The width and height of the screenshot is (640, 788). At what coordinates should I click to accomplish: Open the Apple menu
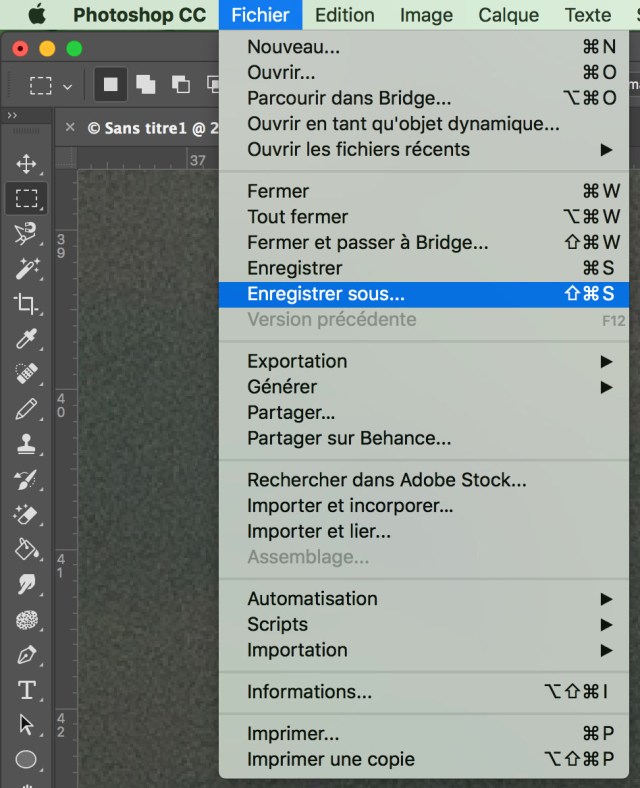(x=37, y=15)
